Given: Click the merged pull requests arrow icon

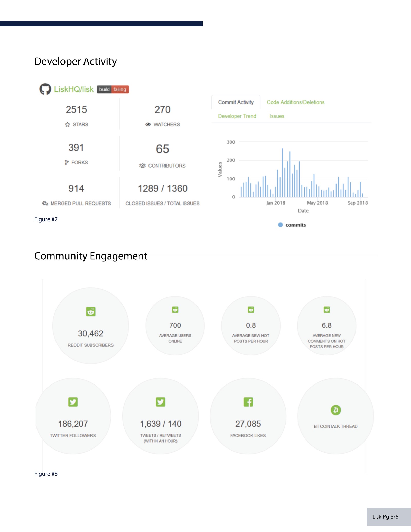Looking at the screenshot, I should (x=45, y=203).
